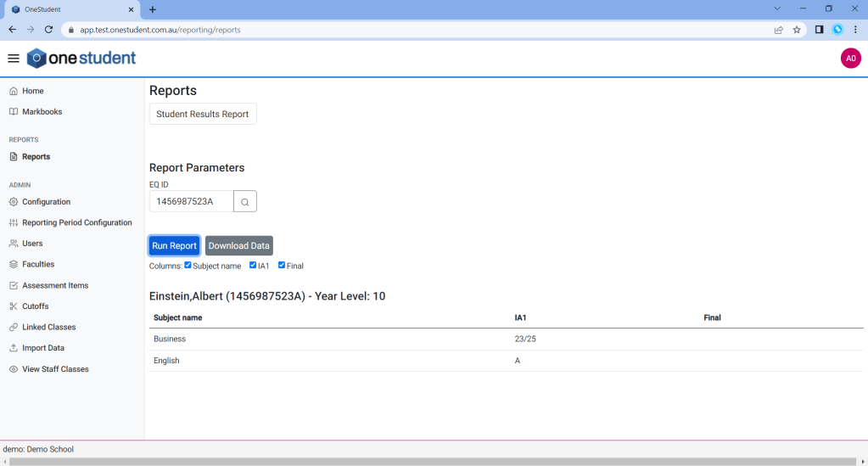Open the hamburger navigation menu
868x466 pixels.
pyautogui.click(x=13, y=59)
